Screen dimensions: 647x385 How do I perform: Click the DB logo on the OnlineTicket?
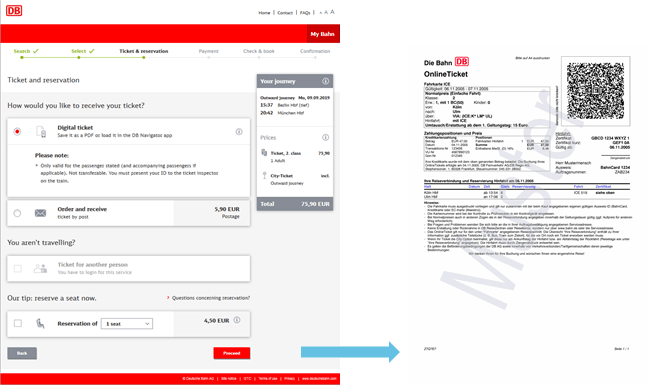point(462,61)
